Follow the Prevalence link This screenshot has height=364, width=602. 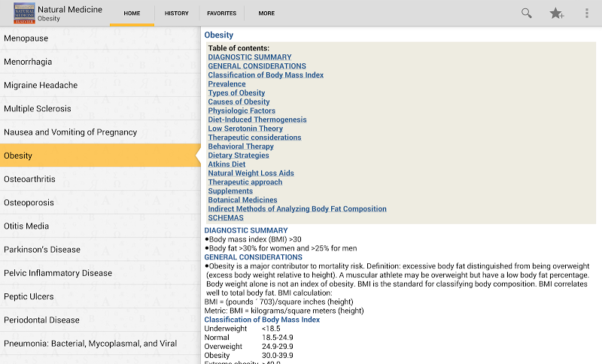coord(227,84)
